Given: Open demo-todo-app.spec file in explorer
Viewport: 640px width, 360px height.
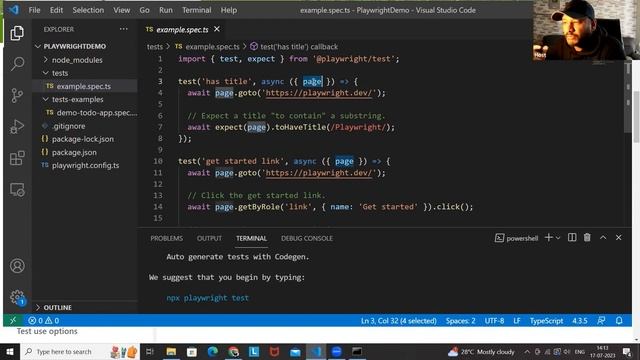Looking at the screenshot, I should 97,113.
